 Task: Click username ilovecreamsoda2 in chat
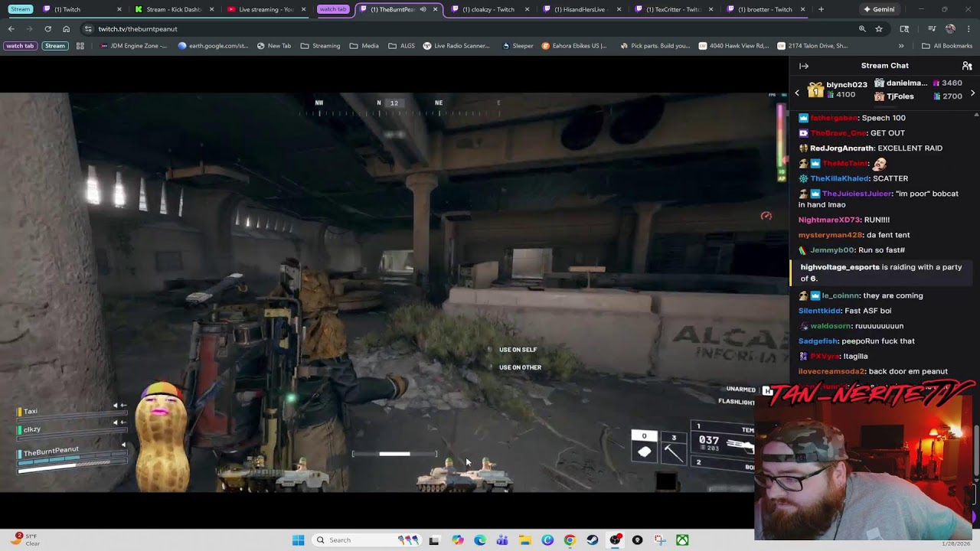831,371
